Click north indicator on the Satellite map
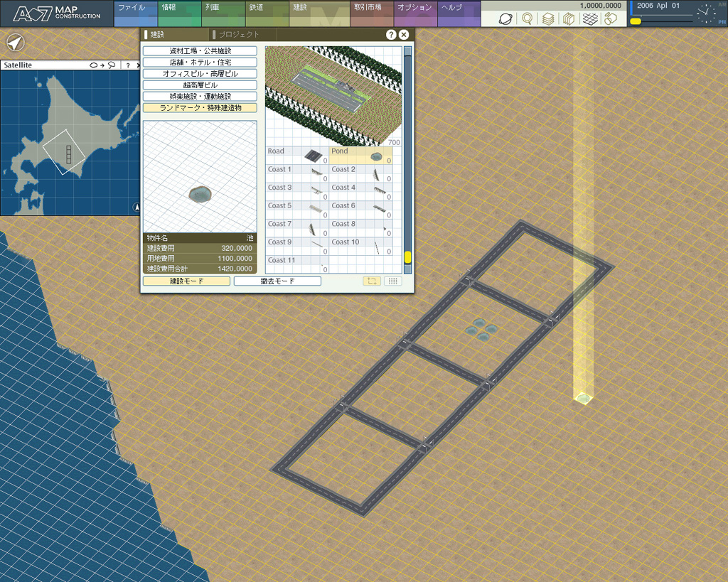 point(136,207)
